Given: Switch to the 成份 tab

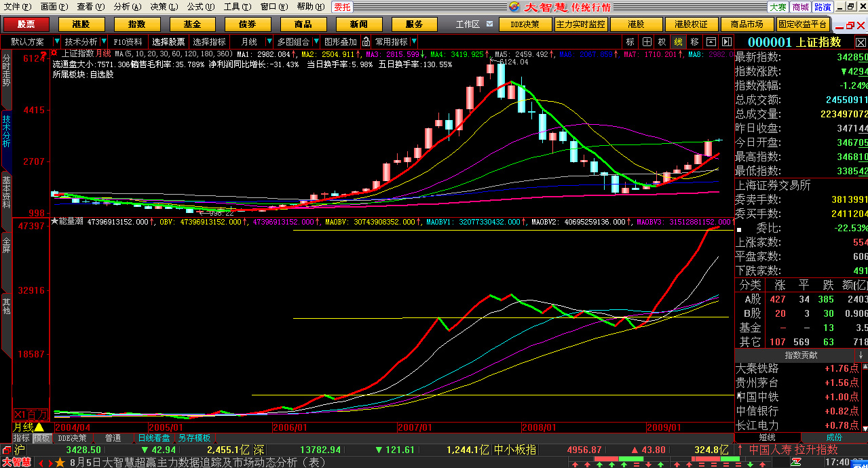Looking at the screenshot, I should click(834, 437).
